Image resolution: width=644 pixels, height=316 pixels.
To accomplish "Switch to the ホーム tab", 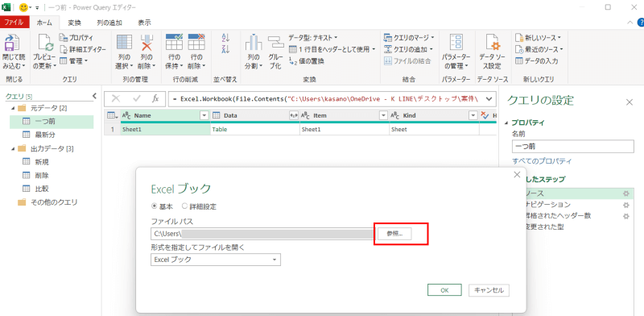I will pyautogui.click(x=45, y=23).
